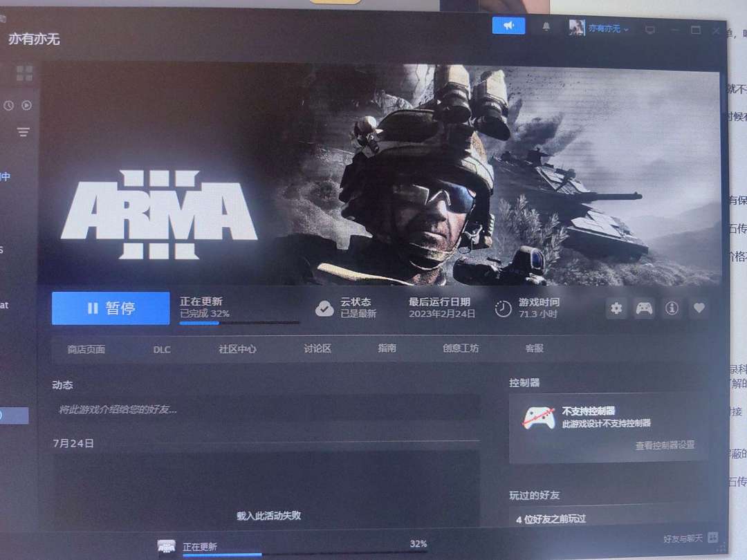
Task: Click the 不支持控制器 heading
Action: coord(589,411)
